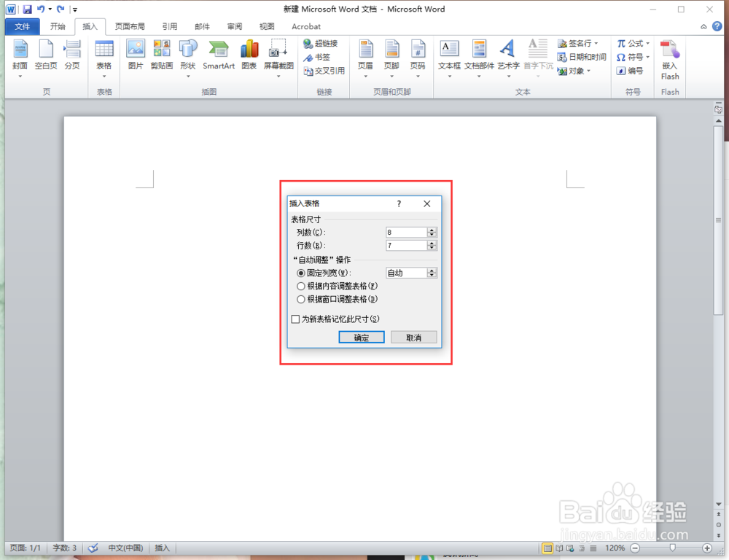Insert a chart (图表)
729x560 pixels.
click(249, 55)
